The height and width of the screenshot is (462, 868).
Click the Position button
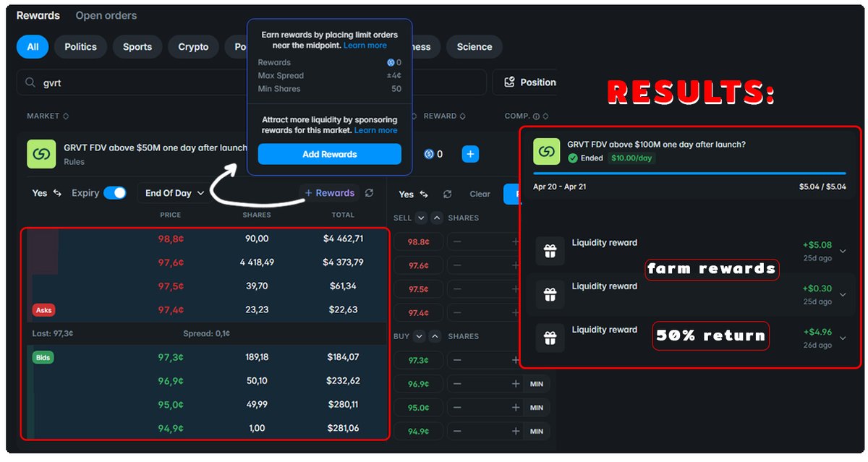click(x=530, y=82)
